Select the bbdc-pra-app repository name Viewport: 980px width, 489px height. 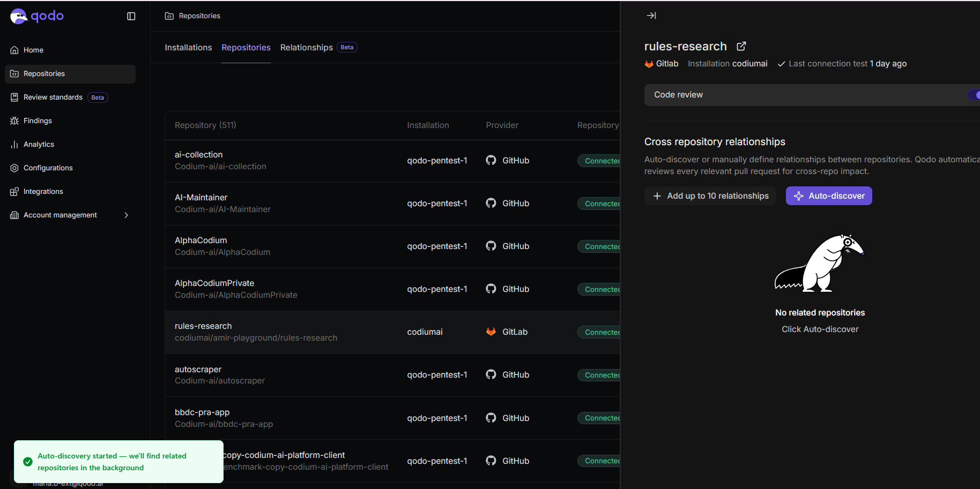(202, 412)
